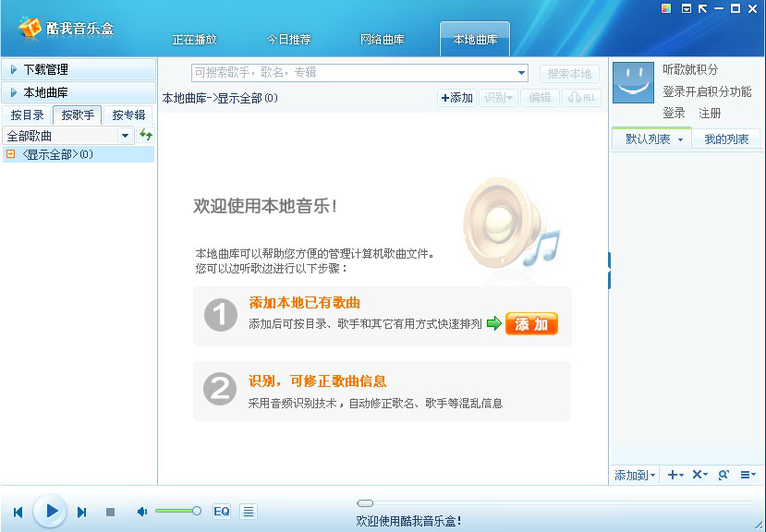Open the X delete menu in playlist footer
Image resolution: width=766 pixels, height=532 pixels.
pos(699,475)
